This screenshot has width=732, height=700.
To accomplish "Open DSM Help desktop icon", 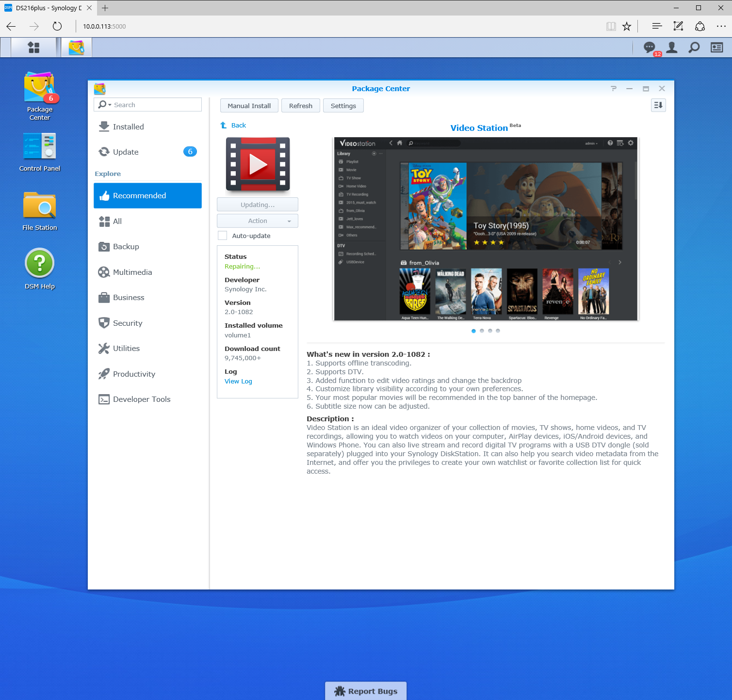I will [x=40, y=264].
